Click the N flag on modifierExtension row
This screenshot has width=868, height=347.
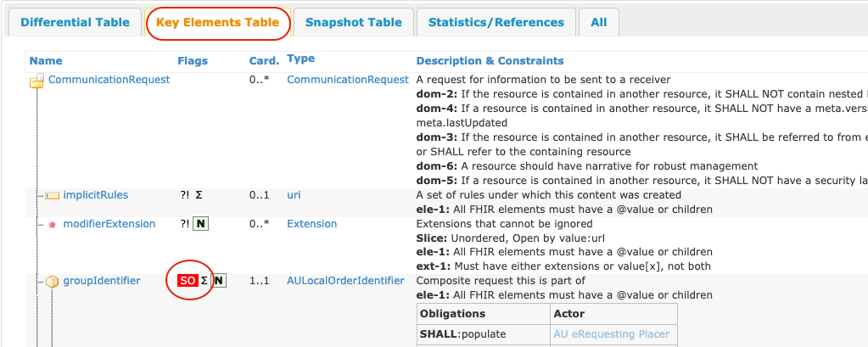(x=200, y=224)
